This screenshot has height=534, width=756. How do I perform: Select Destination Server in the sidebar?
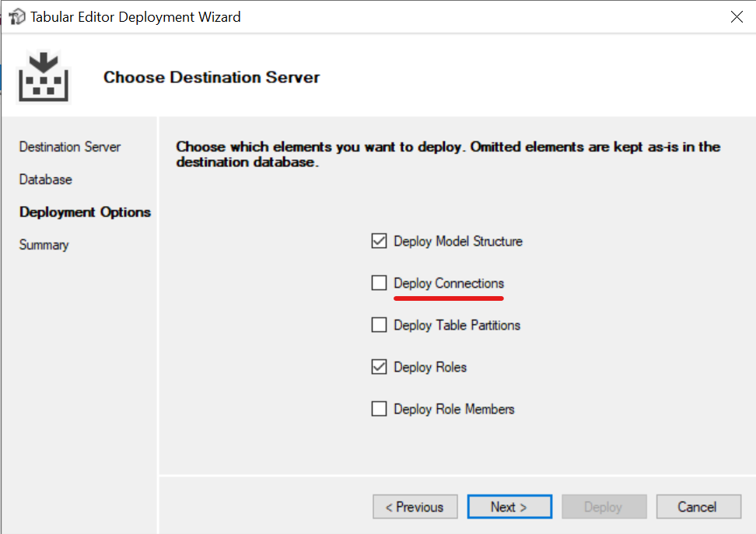click(x=69, y=146)
